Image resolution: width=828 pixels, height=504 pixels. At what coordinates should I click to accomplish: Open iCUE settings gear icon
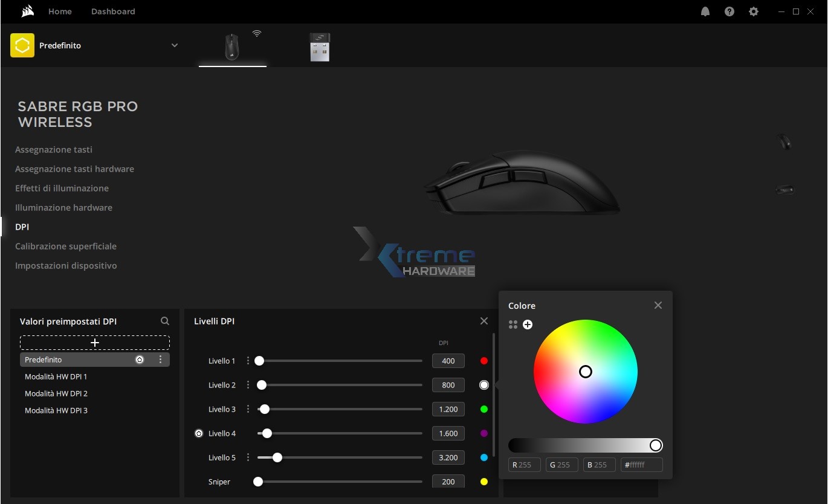click(x=753, y=11)
